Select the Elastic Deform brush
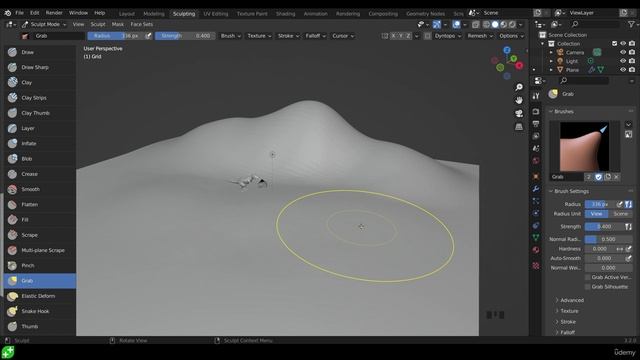The height and width of the screenshot is (360, 640). [40, 296]
